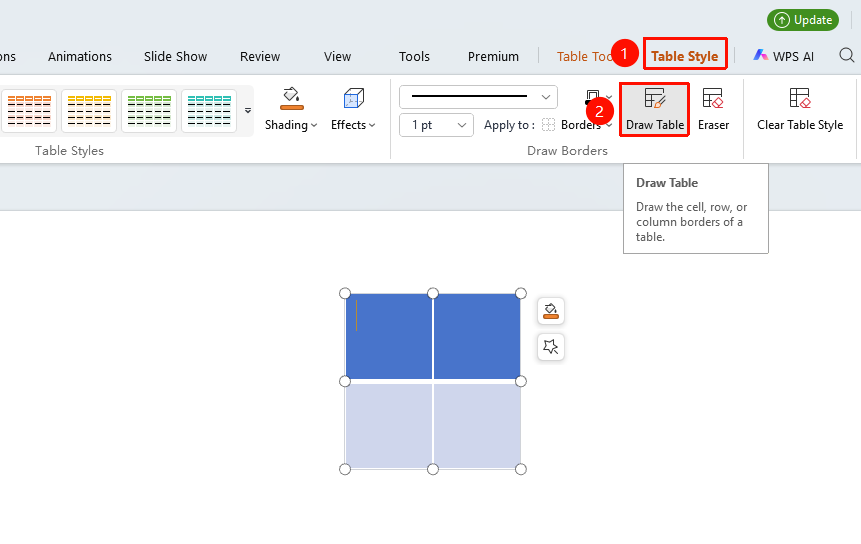Click the Shading paint bucket icon
Screen dimensions: 861x544
[292, 98]
